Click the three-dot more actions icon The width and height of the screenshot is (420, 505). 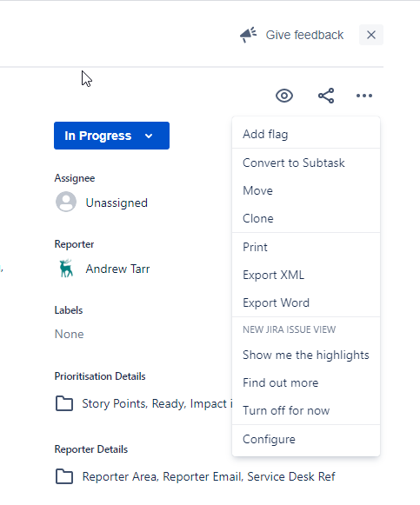(x=364, y=96)
